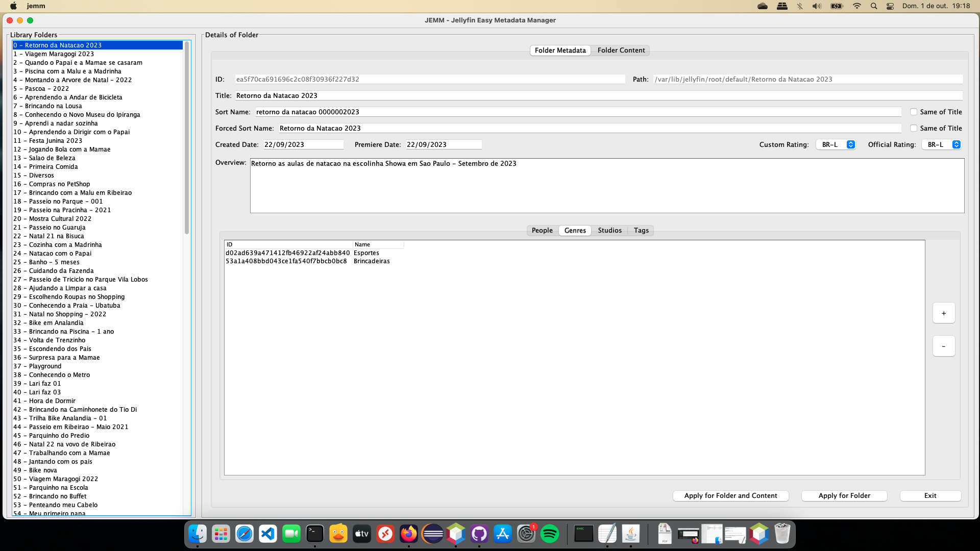980x551 pixels.
Task: Open the Official Rating dropdown
Action: point(942,144)
